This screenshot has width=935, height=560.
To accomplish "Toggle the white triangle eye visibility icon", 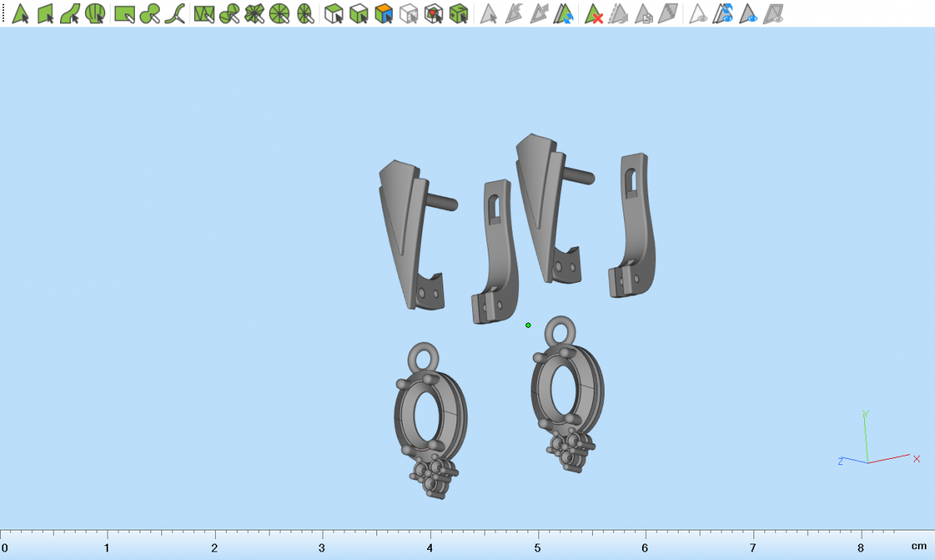I will [699, 13].
